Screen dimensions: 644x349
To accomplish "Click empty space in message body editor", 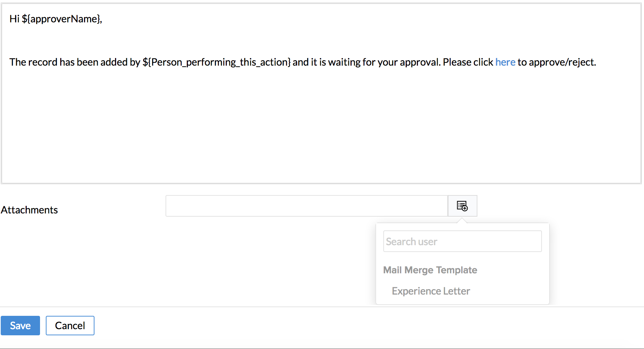I will pyautogui.click(x=321, y=126).
